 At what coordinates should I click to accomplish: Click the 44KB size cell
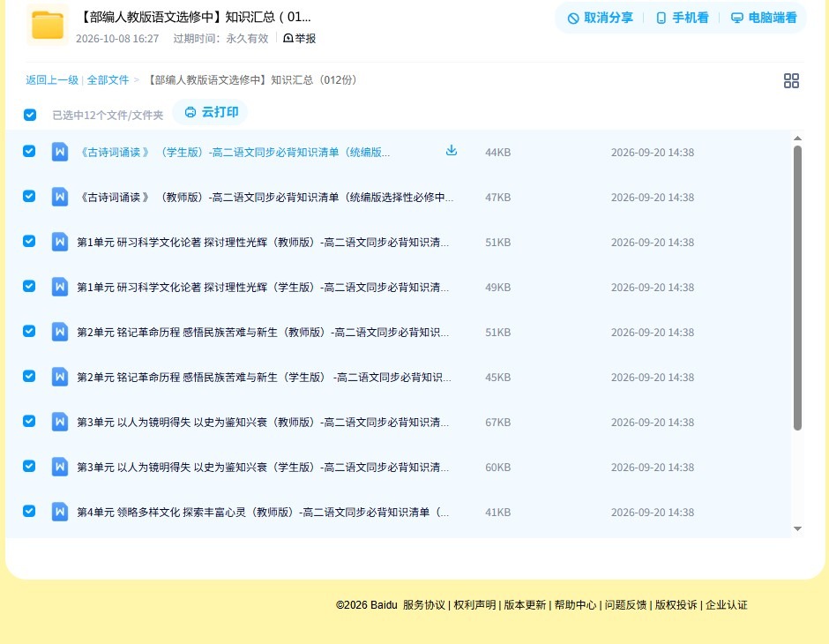coord(498,153)
